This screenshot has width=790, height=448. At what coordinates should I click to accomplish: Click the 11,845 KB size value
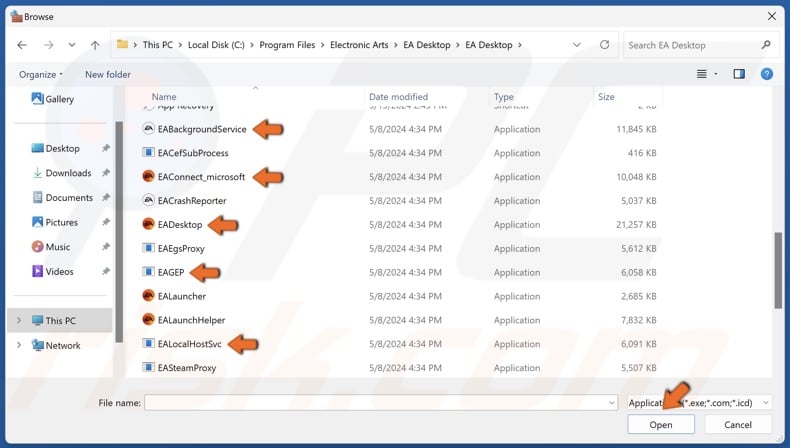[636, 130]
